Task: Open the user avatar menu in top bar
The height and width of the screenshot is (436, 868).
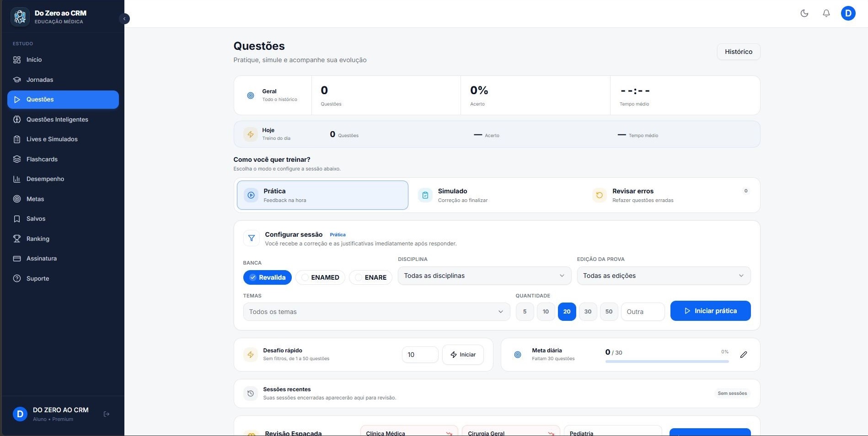Action: pyautogui.click(x=848, y=13)
